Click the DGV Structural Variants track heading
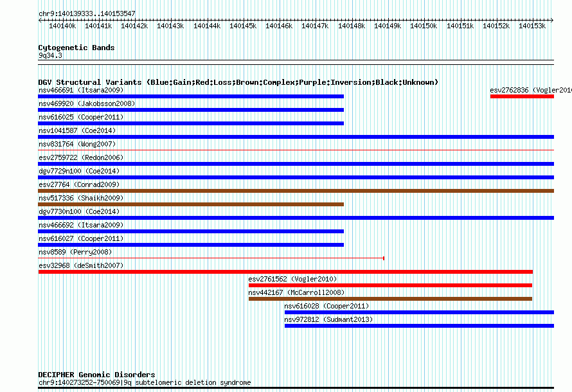572x392 pixels. click(238, 82)
